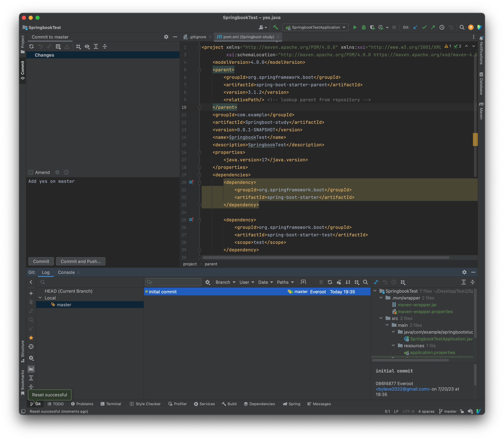Refresh the Git log
Image resolution: width=504 pixels, height=440 pixels.
[330, 282]
